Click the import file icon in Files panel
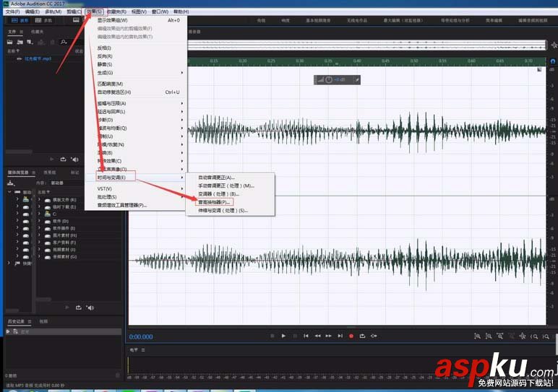558x392 pixels. 20,42
